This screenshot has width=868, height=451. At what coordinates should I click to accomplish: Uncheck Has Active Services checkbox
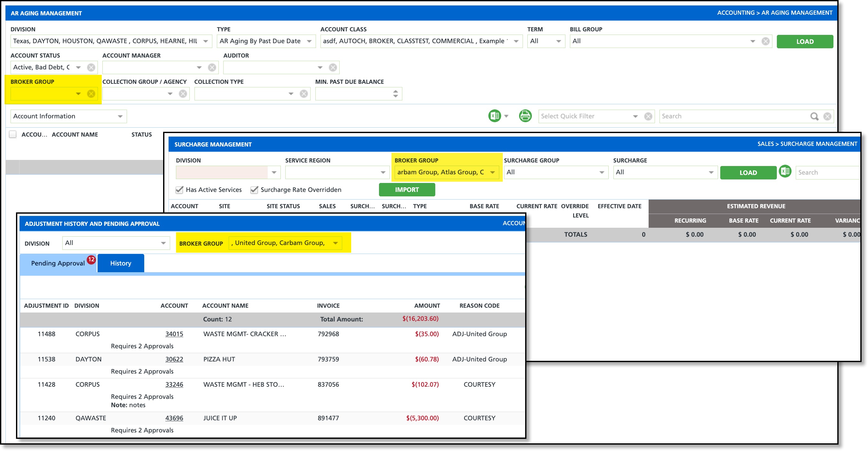coord(179,190)
